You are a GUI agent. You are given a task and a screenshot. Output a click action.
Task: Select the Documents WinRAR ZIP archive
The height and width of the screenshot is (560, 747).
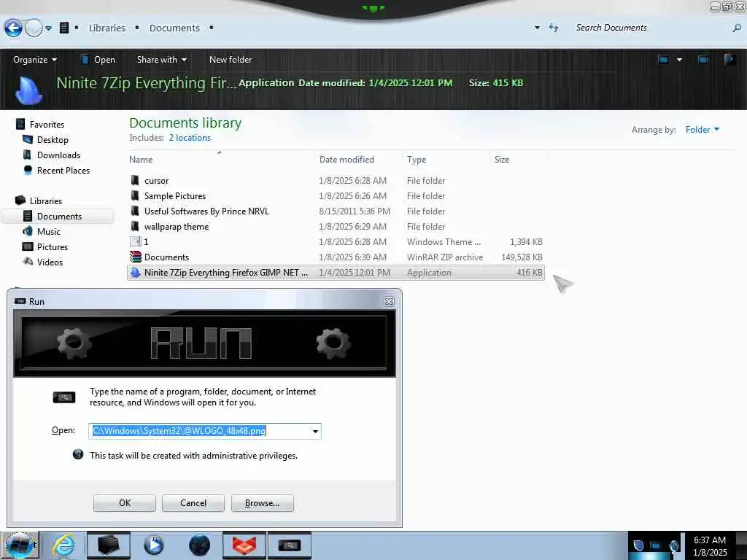(336, 257)
